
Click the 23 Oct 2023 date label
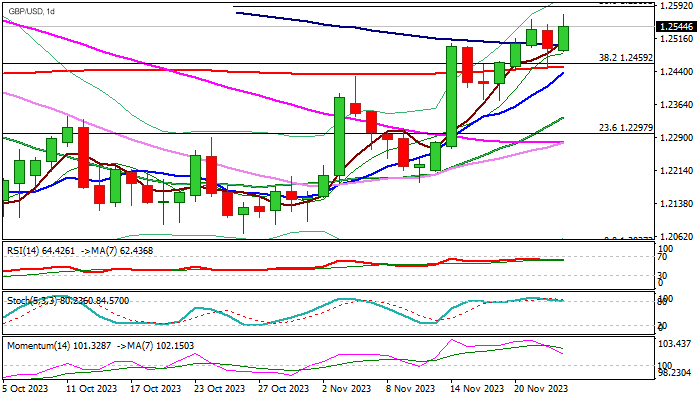pos(220,389)
